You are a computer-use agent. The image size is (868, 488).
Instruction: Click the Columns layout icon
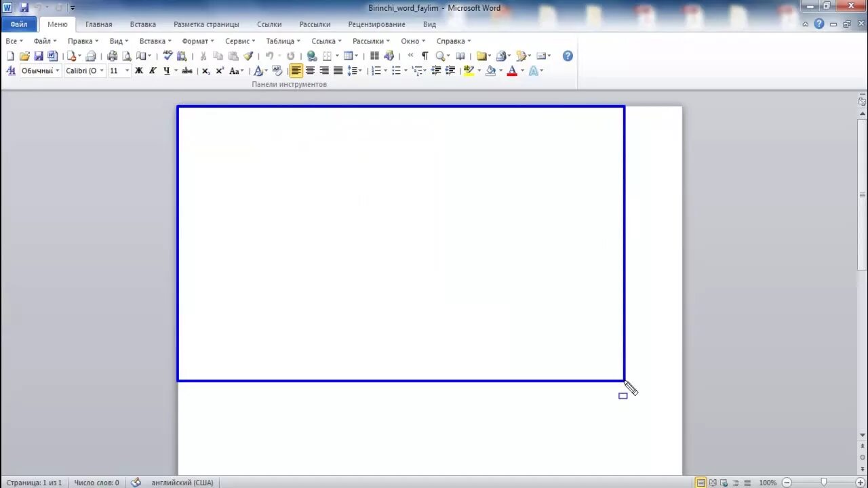pyautogui.click(x=374, y=56)
